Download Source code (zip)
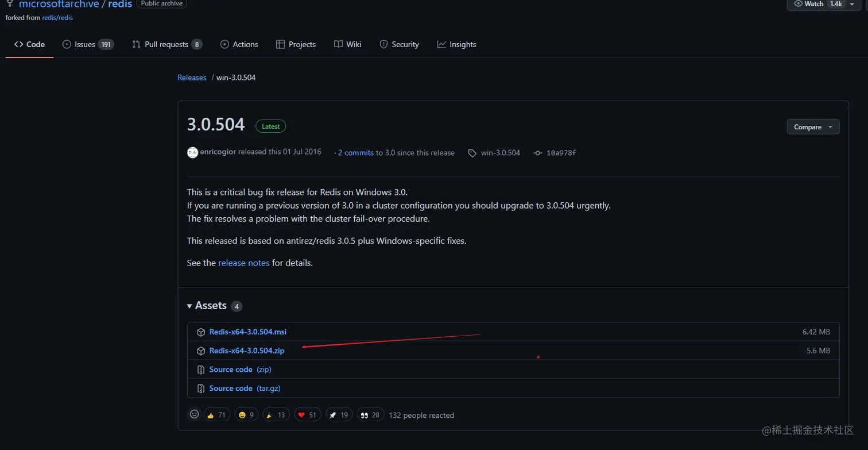Screen dimensions: 868x450 pos(241,370)
